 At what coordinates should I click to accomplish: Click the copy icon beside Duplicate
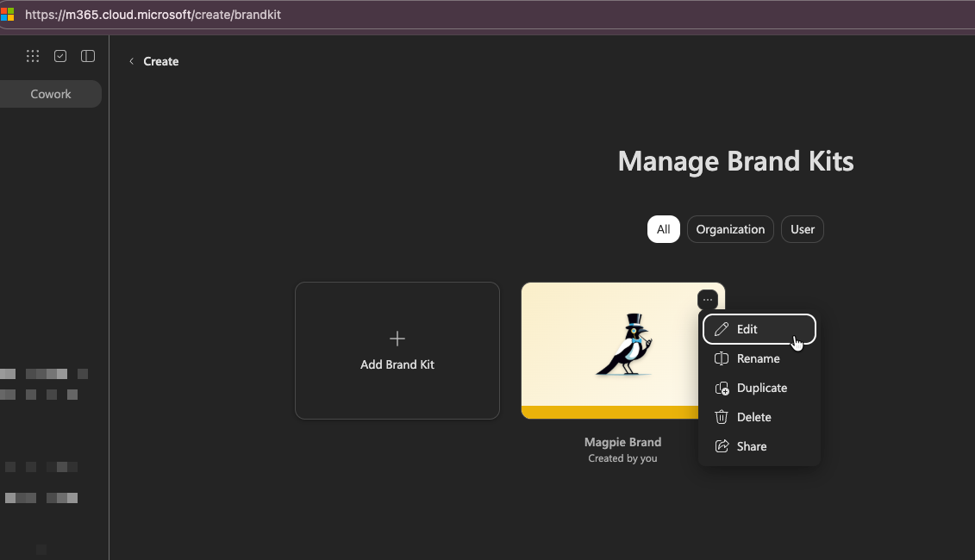coord(722,388)
